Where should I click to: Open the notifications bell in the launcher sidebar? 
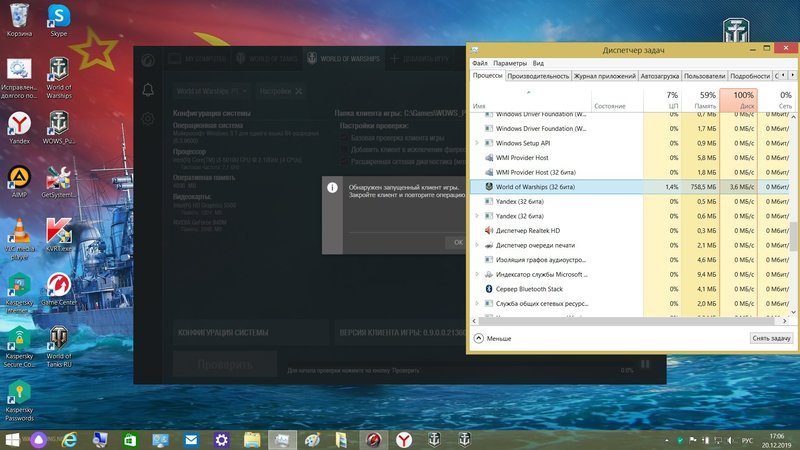pos(148,91)
